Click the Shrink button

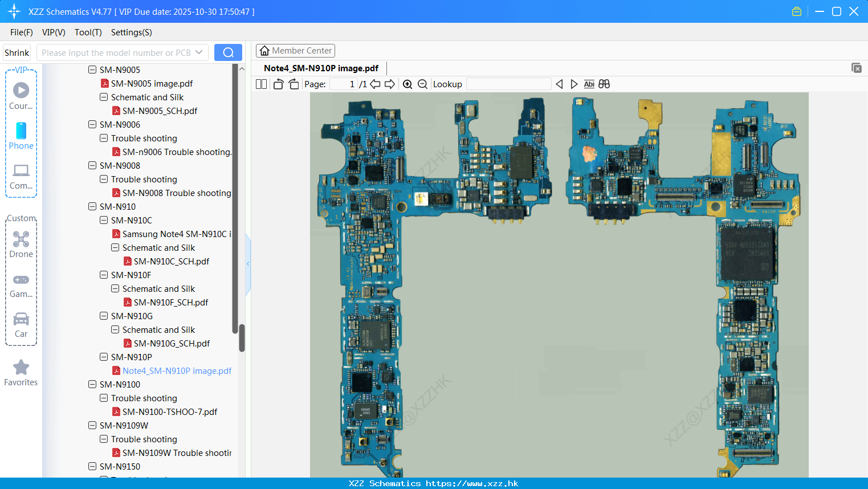point(17,52)
